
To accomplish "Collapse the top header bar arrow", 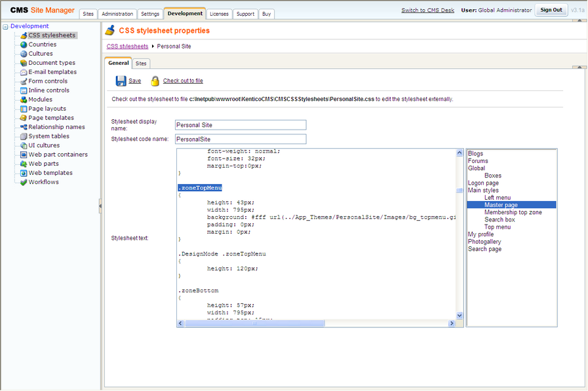I will click(x=579, y=20).
